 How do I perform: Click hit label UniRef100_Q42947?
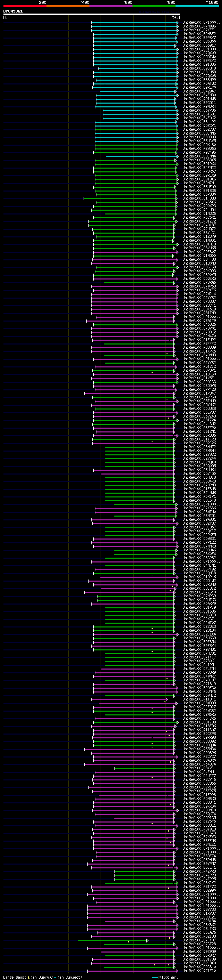(x=199, y=91)
